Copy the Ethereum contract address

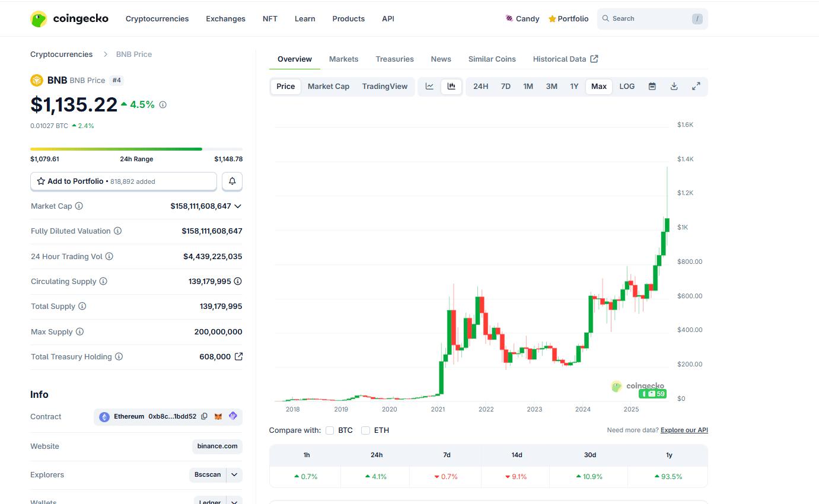[x=204, y=417]
